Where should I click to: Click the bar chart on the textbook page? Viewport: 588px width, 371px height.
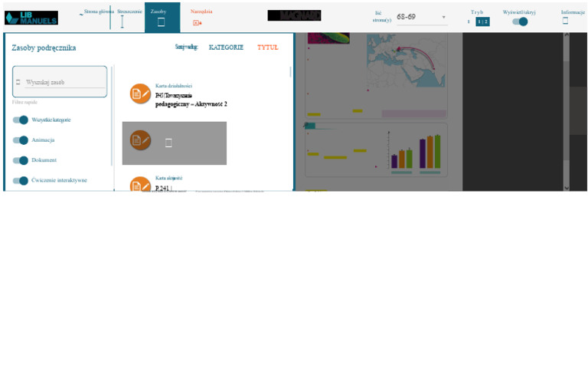(415, 152)
